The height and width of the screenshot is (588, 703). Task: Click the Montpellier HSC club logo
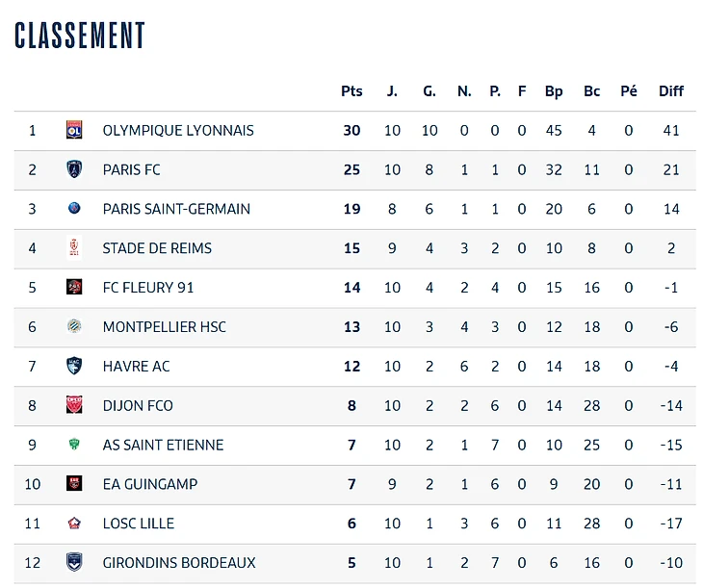(74, 326)
